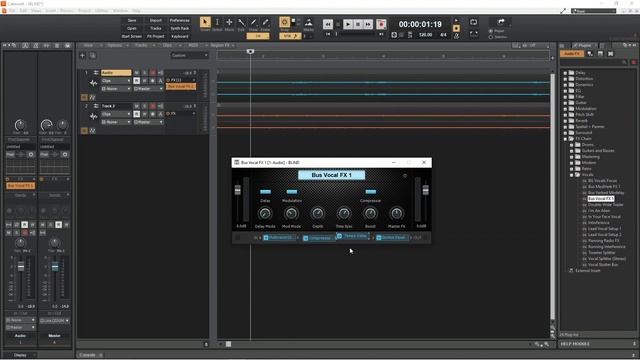Click the Bus Vocal FX 1 title label
This screenshot has height=360, width=640.
click(x=331, y=175)
